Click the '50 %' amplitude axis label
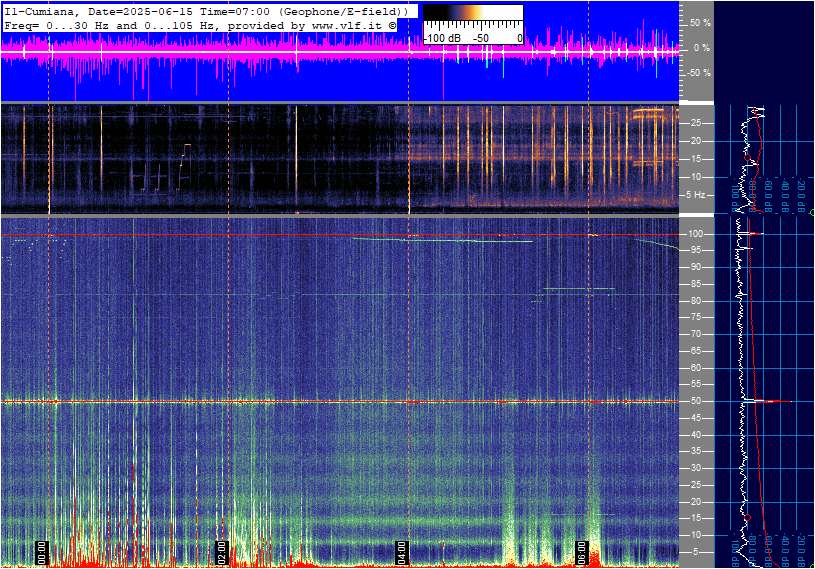This screenshot has height=569, width=815. click(700, 23)
